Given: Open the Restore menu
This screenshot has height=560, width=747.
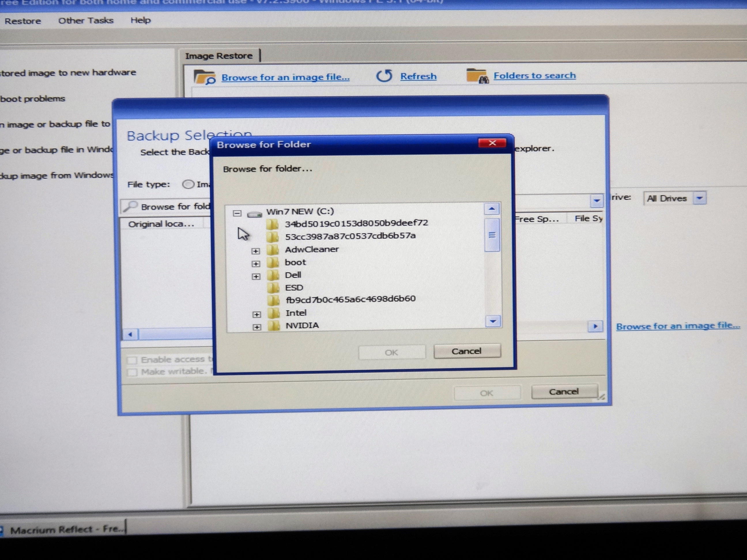Looking at the screenshot, I should click(23, 21).
